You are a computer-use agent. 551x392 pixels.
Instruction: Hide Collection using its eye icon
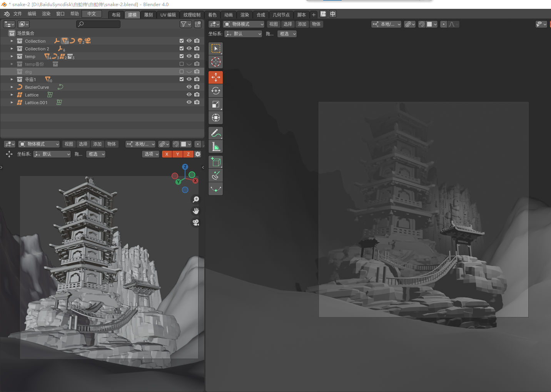pyautogui.click(x=189, y=41)
